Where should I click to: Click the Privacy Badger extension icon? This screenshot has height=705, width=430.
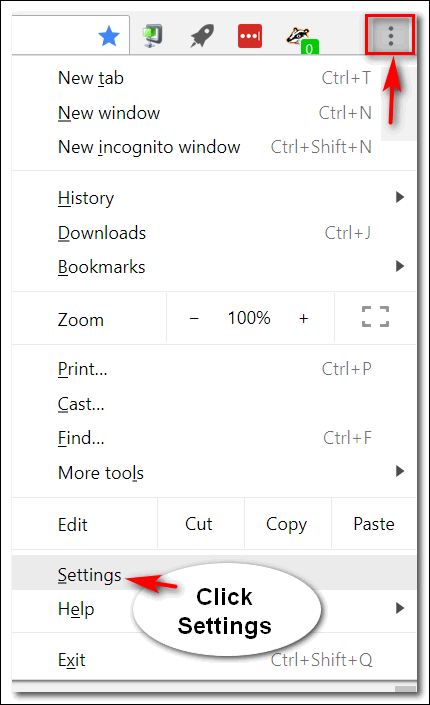coord(302,40)
